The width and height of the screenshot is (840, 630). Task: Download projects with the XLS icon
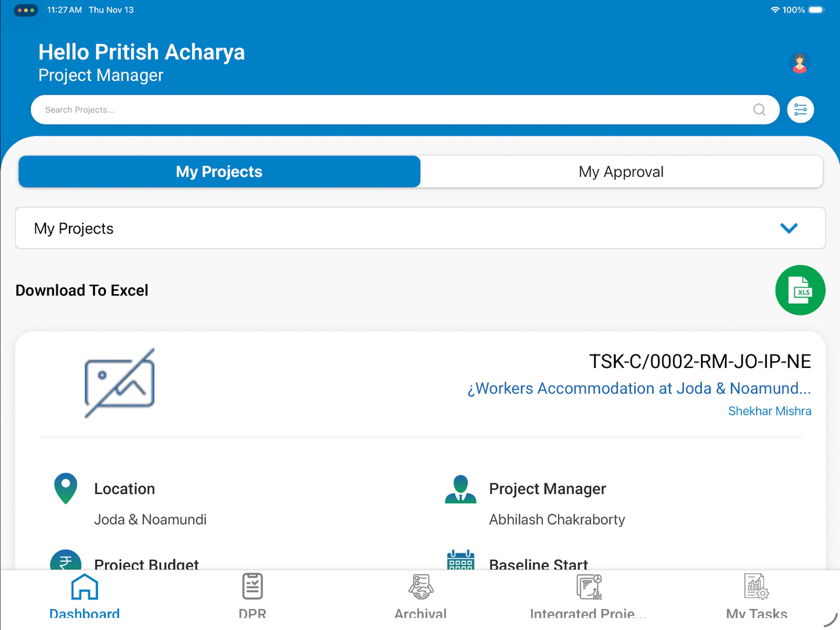pos(800,290)
